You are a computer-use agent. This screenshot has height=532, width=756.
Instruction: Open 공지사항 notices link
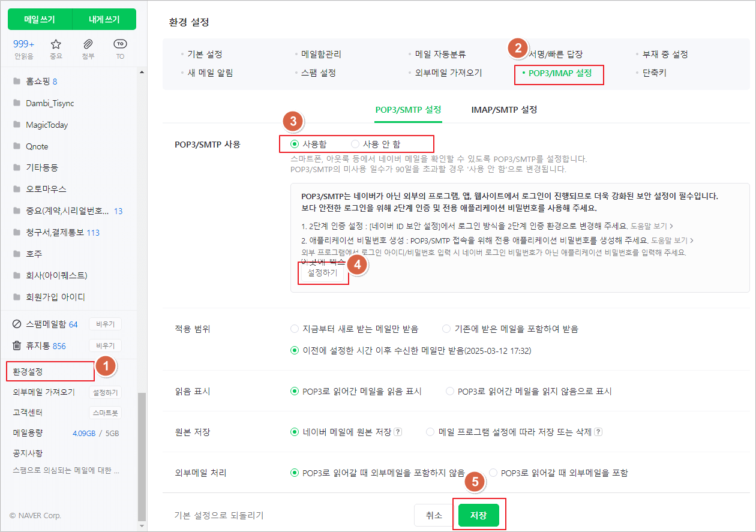(x=28, y=453)
